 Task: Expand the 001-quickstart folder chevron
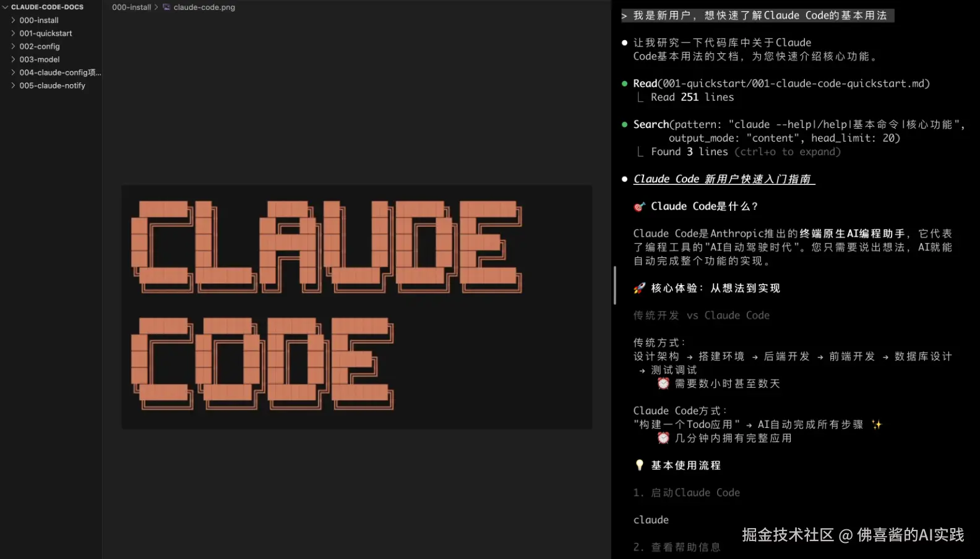tap(13, 33)
